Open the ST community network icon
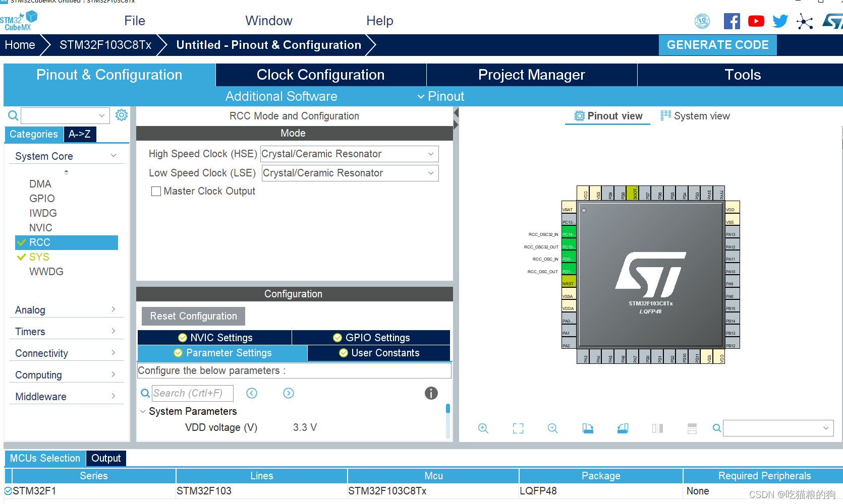 tap(805, 21)
